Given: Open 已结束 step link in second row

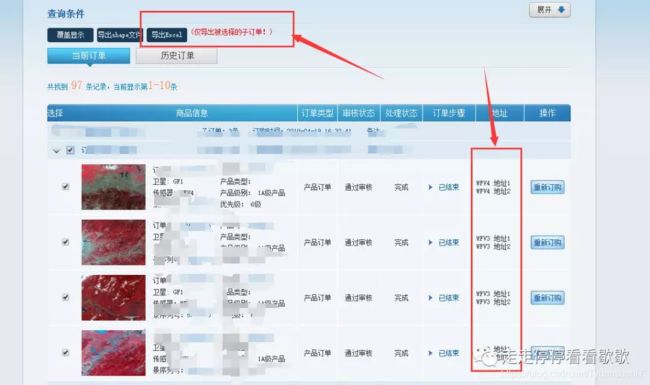Looking at the screenshot, I should click(449, 242).
